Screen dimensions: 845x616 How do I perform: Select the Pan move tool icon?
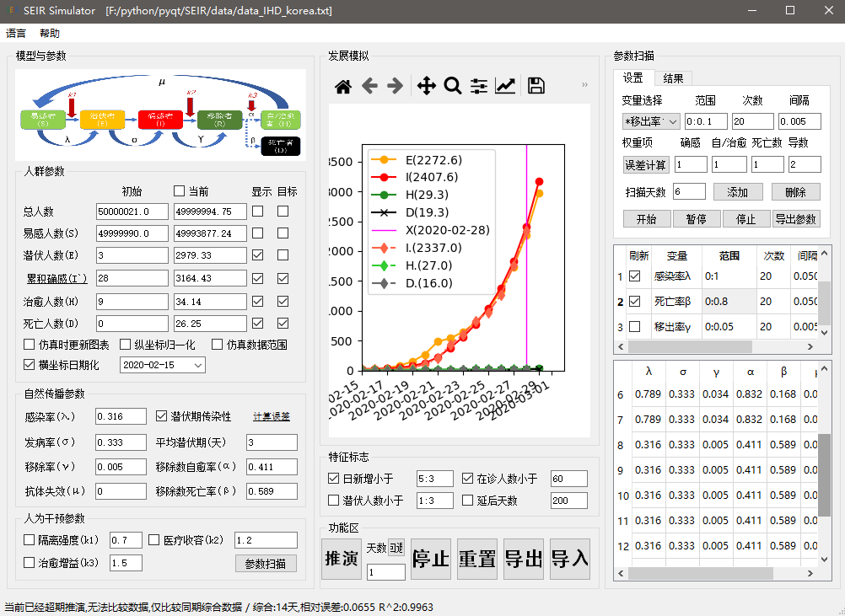(x=427, y=86)
